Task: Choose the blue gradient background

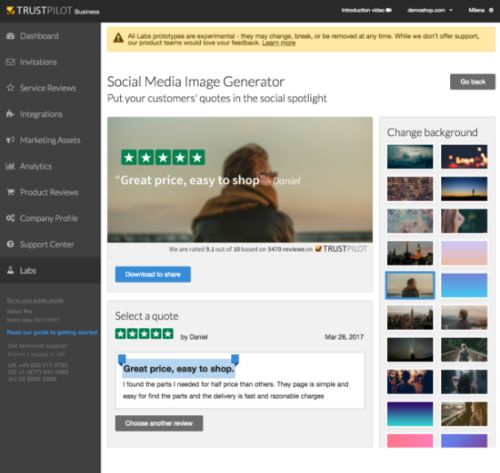Action: [x=464, y=285]
